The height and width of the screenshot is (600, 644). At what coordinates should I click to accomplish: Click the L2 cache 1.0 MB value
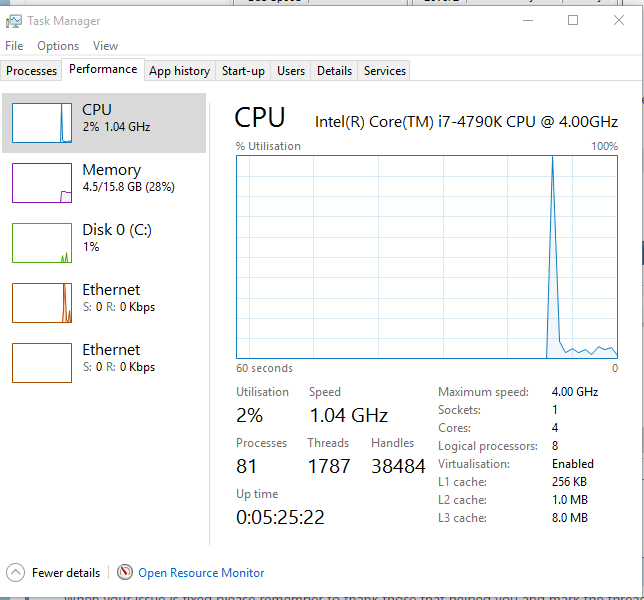(x=570, y=500)
